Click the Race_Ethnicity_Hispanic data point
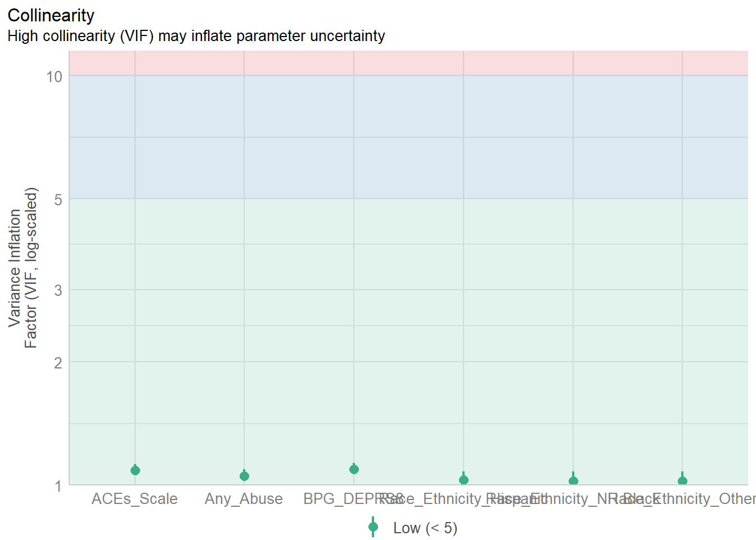This screenshot has height=540, width=756. pyautogui.click(x=463, y=480)
